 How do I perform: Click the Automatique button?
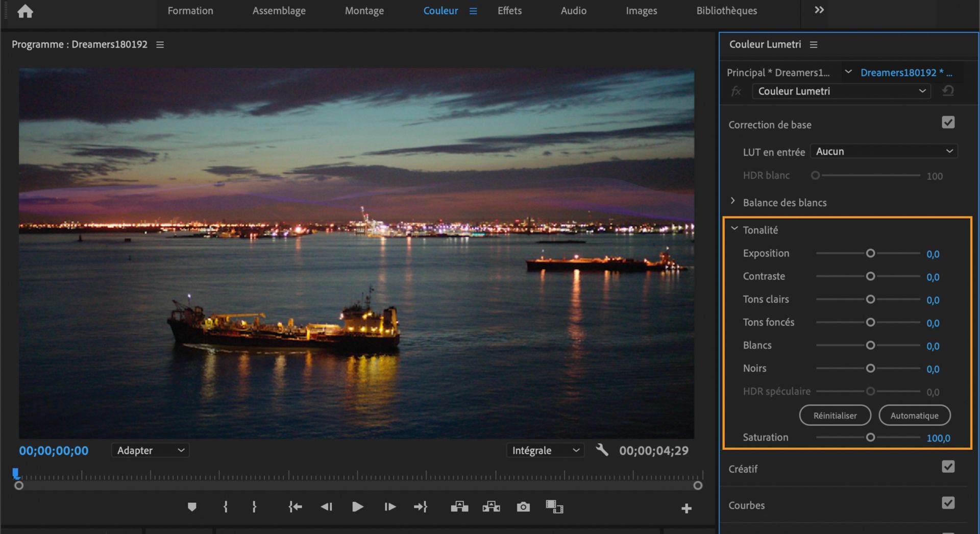pos(914,416)
